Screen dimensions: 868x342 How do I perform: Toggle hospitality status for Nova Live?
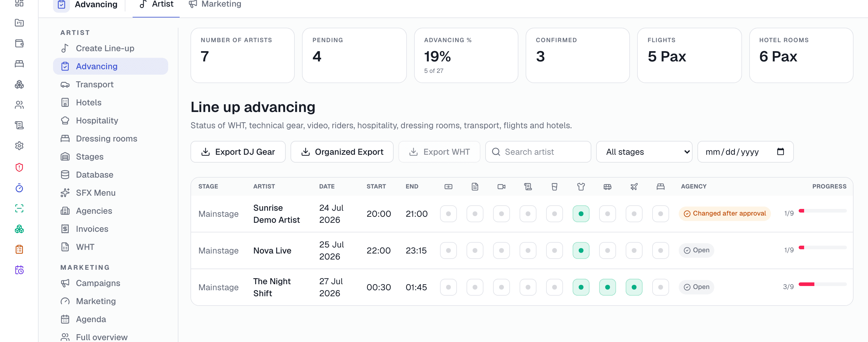[x=554, y=250]
